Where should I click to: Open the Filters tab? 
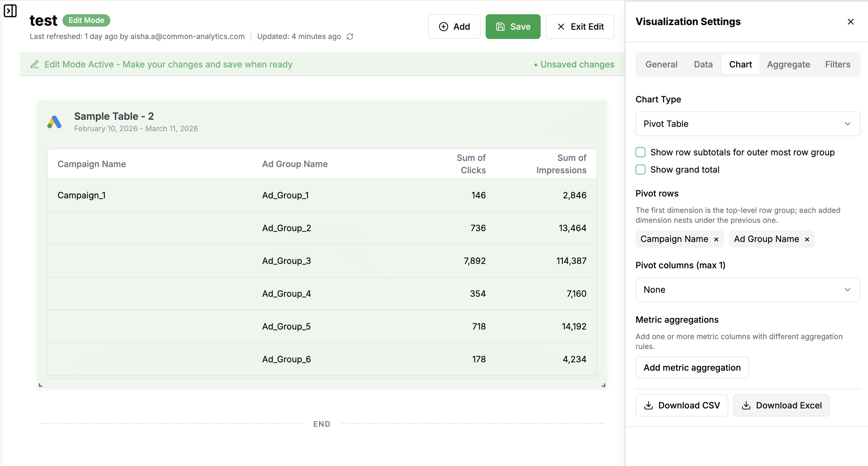837,64
